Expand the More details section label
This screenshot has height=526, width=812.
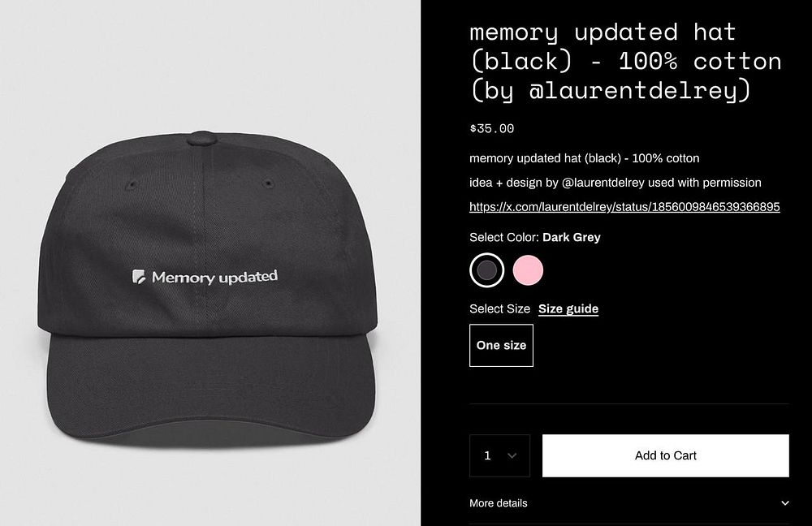tap(499, 503)
